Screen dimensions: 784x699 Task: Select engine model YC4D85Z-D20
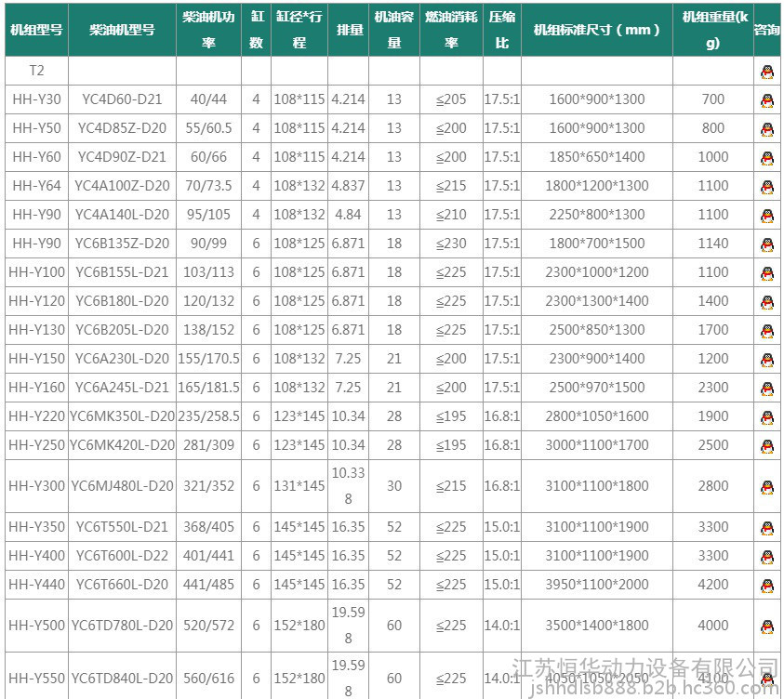[x=122, y=128]
